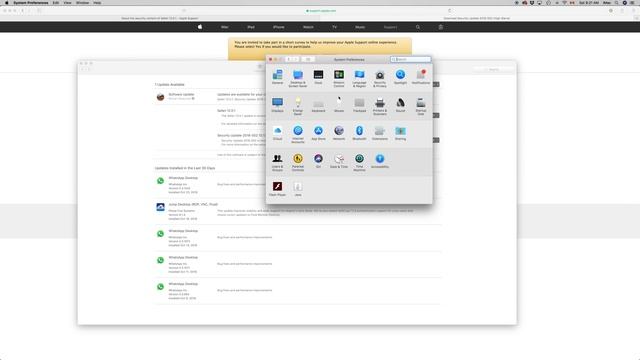The height and width of the screenshot is (360, 640).
Task: Open Energy Saver preferences
Action: [x=298, y=106]
